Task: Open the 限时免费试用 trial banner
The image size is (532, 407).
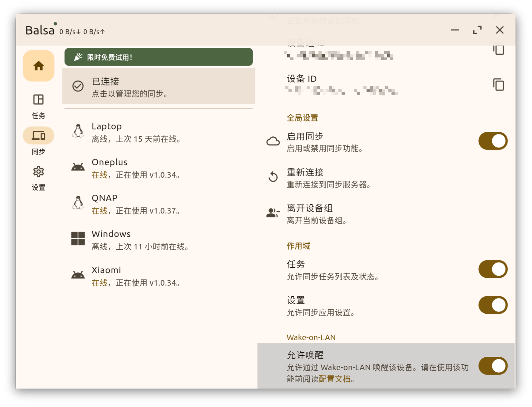Action: coord(158,57)
